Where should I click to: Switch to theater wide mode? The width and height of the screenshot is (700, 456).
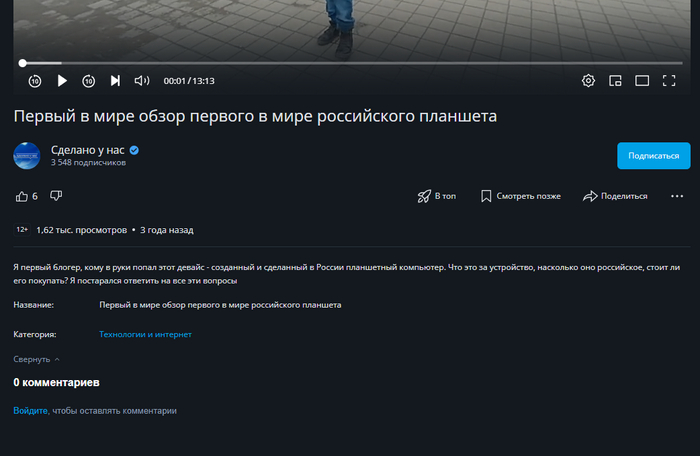click(x=642, y=80)
